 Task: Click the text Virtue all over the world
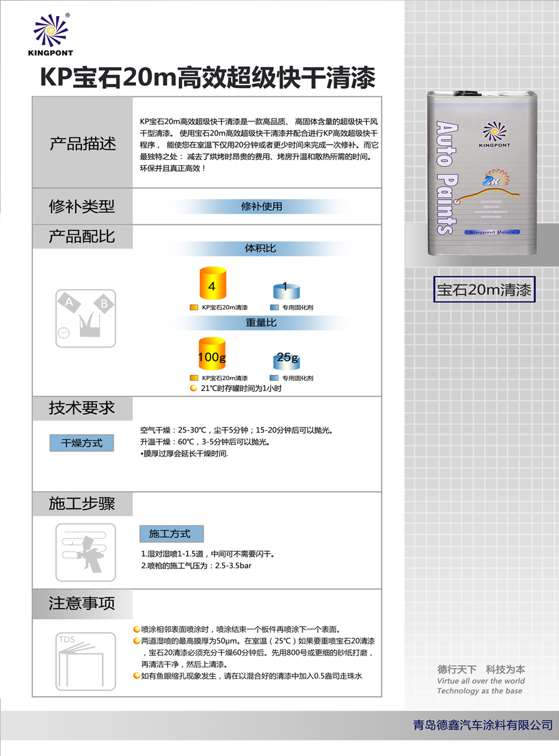coord(480,681)
